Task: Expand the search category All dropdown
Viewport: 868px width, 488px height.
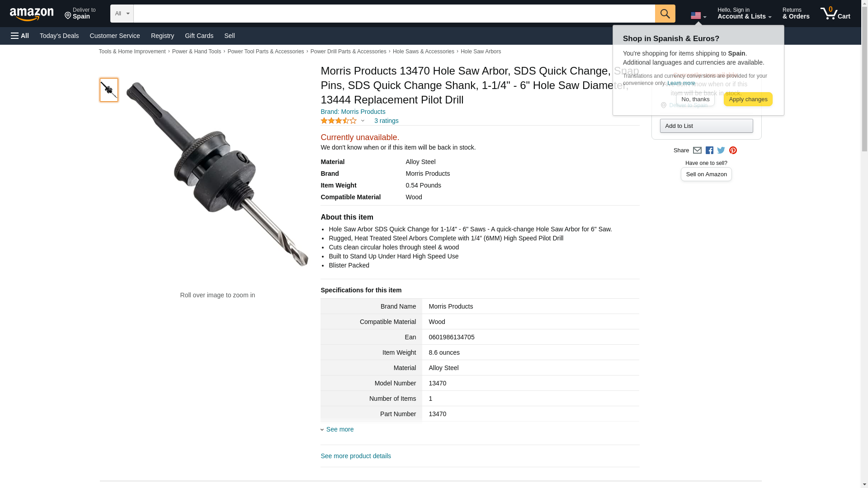Action: (x=122, y=14)
